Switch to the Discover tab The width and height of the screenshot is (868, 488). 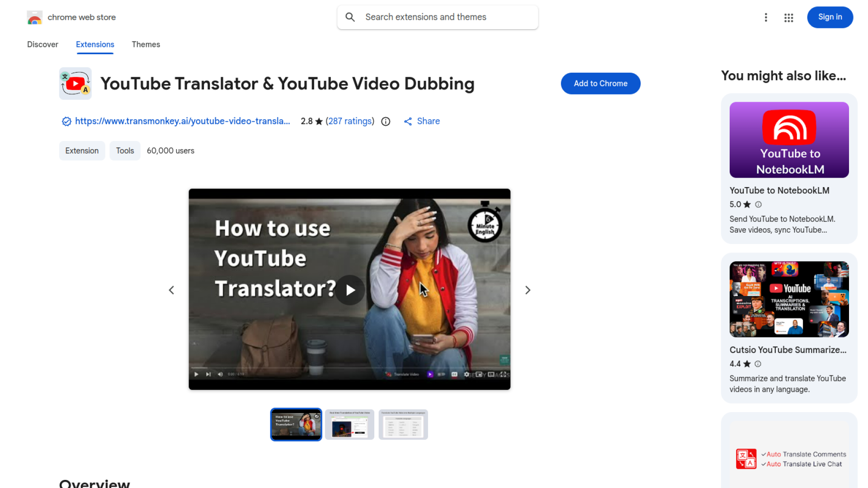(42, 44)
